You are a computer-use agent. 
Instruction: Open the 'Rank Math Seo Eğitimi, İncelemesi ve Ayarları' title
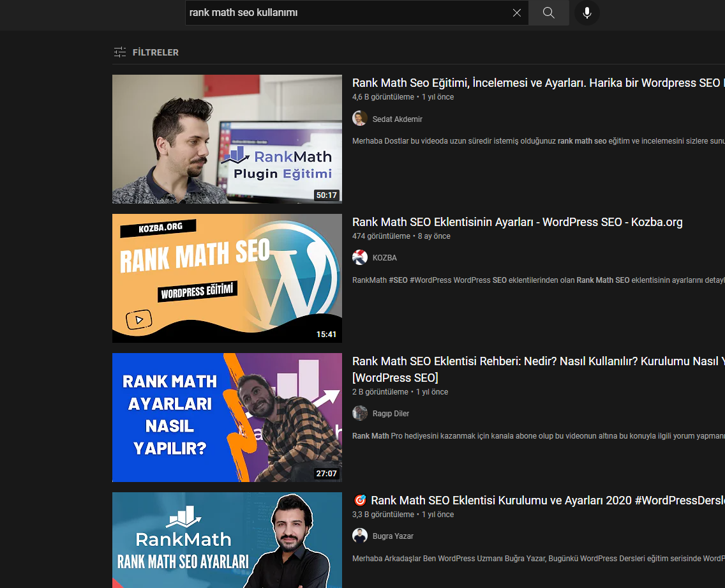pyautogui.click(x=538, y=83)
